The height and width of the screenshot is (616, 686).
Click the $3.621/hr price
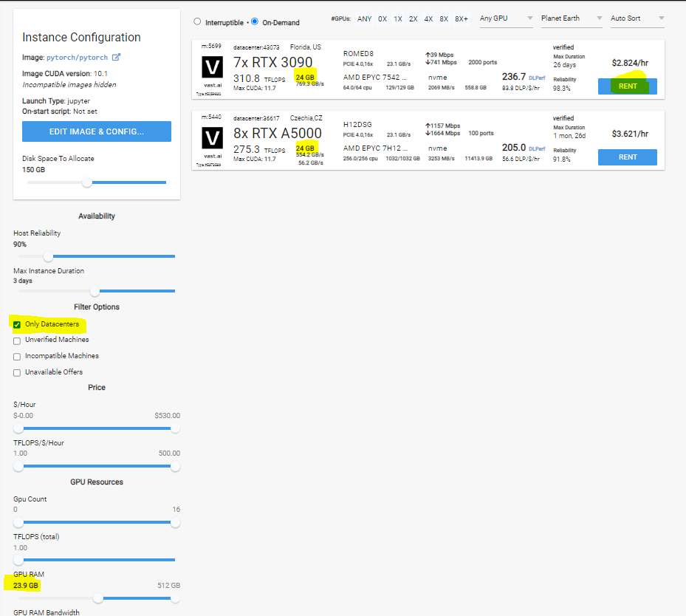tap(630, 134)
